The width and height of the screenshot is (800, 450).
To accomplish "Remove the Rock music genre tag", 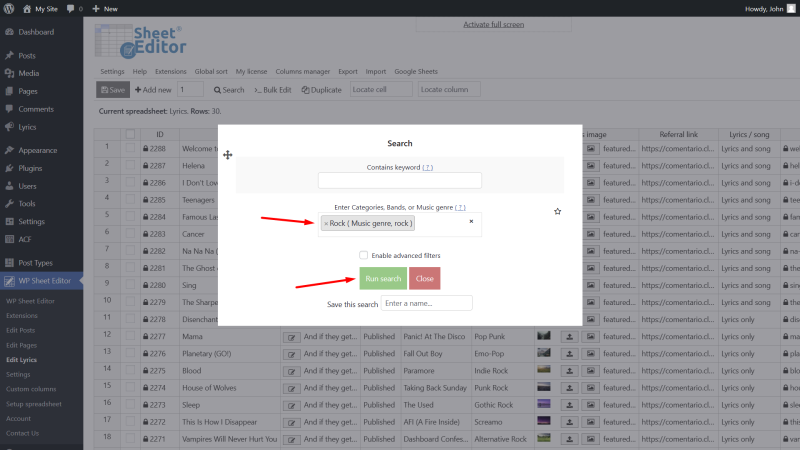I will 326,223.
